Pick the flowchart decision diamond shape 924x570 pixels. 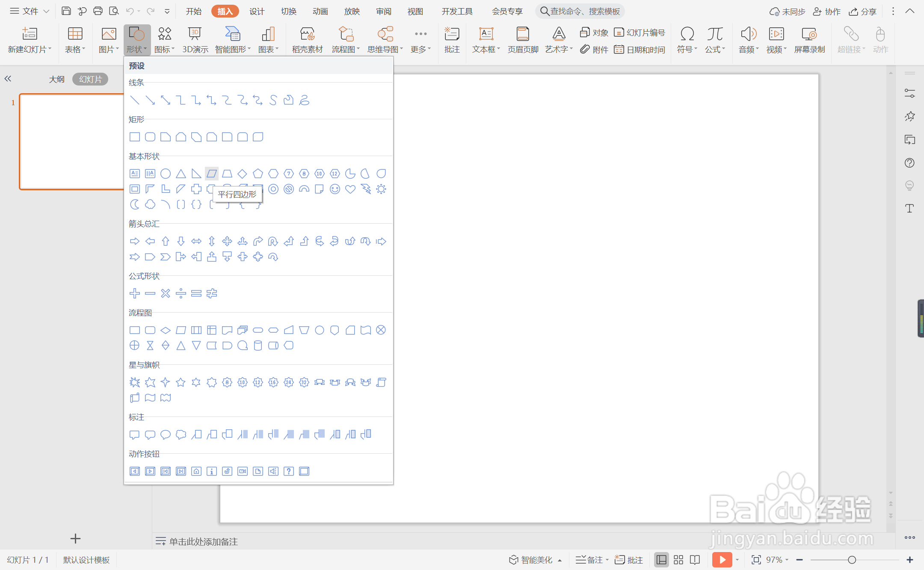point(166,330)
